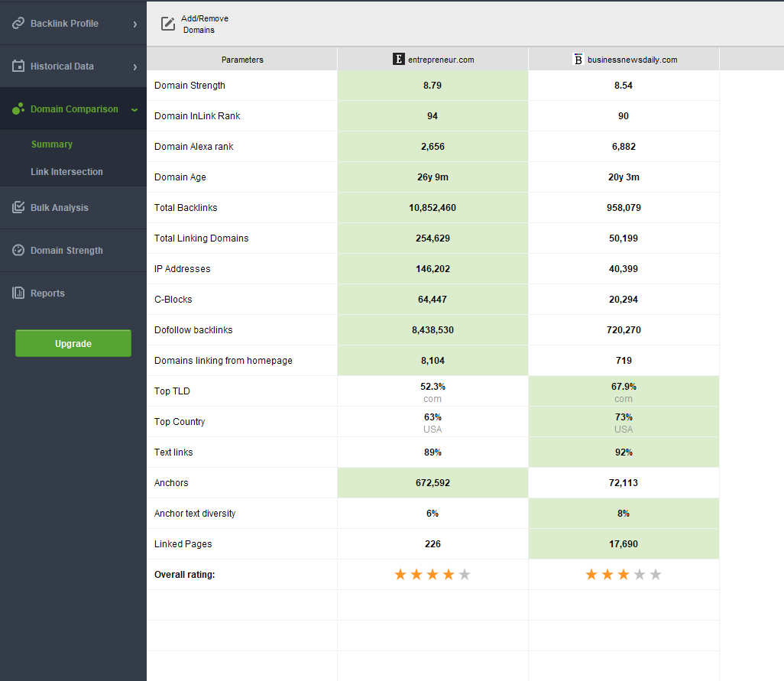Open Bulk Analysis section
This screenshot has height=681, width=784.
(73, 207)
